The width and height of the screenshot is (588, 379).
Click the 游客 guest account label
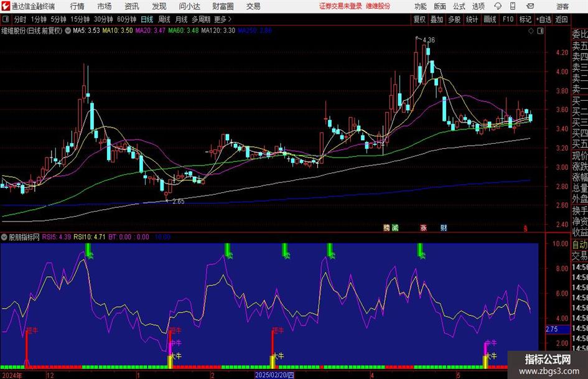[562, 6]
